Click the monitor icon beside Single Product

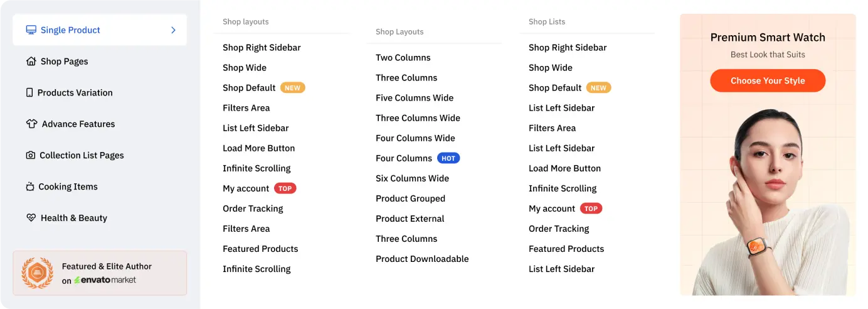31,30
